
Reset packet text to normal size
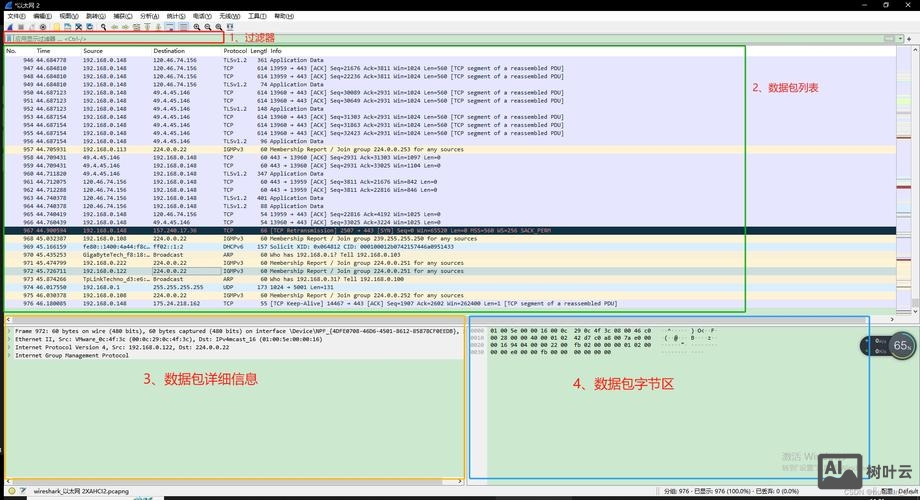point(219,27)
